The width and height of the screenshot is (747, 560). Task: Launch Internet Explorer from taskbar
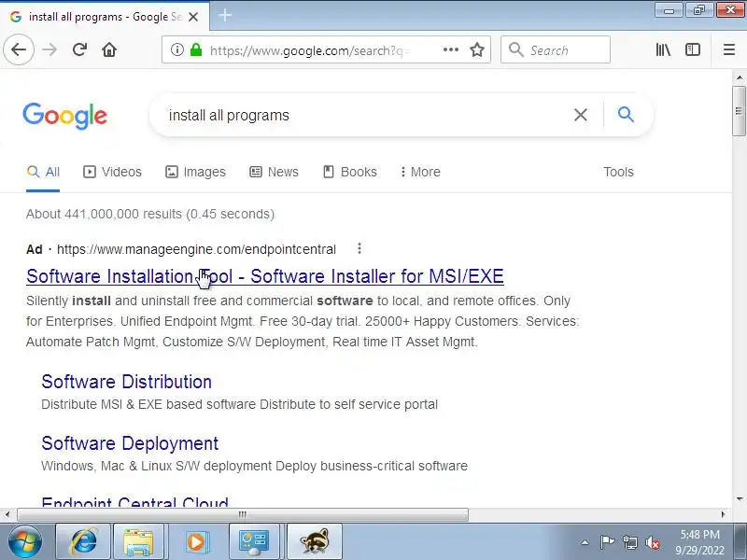click(x=84, y=542)
